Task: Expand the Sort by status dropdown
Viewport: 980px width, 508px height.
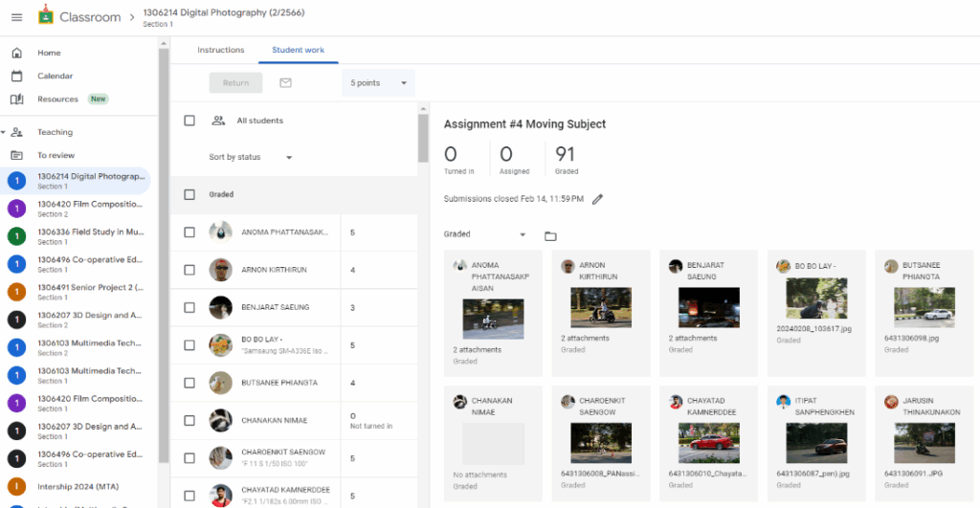Action: [251, 157]
